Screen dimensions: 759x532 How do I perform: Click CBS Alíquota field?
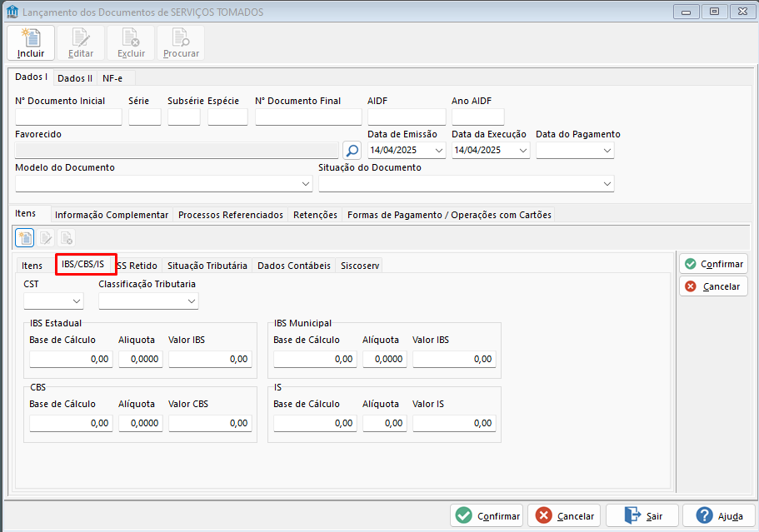click(x=140, y=423)
